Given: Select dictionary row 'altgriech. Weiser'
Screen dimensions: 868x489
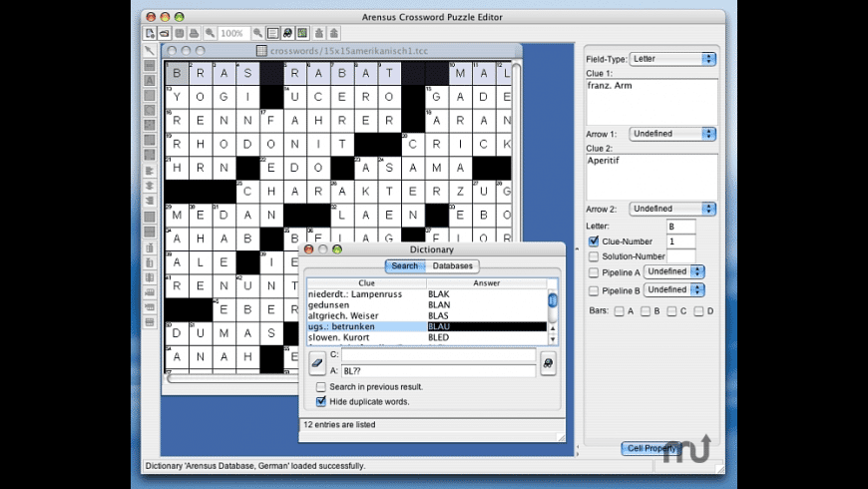Looking at the screenshot, I should coord(427,315).
